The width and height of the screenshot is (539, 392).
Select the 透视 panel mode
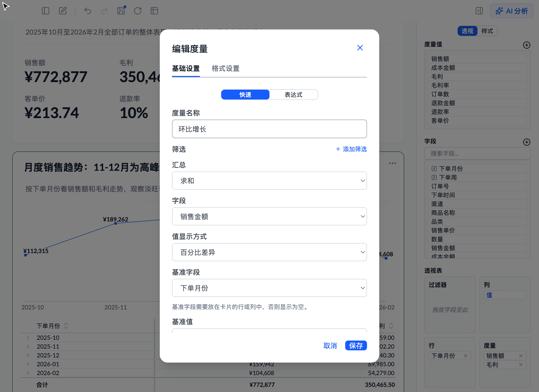click(467, 31)
